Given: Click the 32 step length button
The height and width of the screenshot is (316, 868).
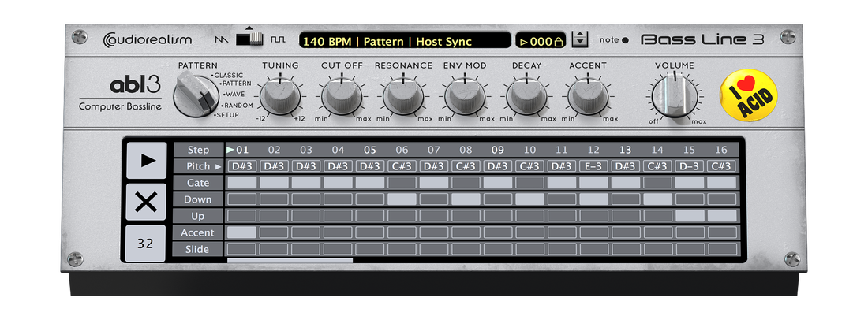Looking at the screenshot, I should [x=146, y=244].
